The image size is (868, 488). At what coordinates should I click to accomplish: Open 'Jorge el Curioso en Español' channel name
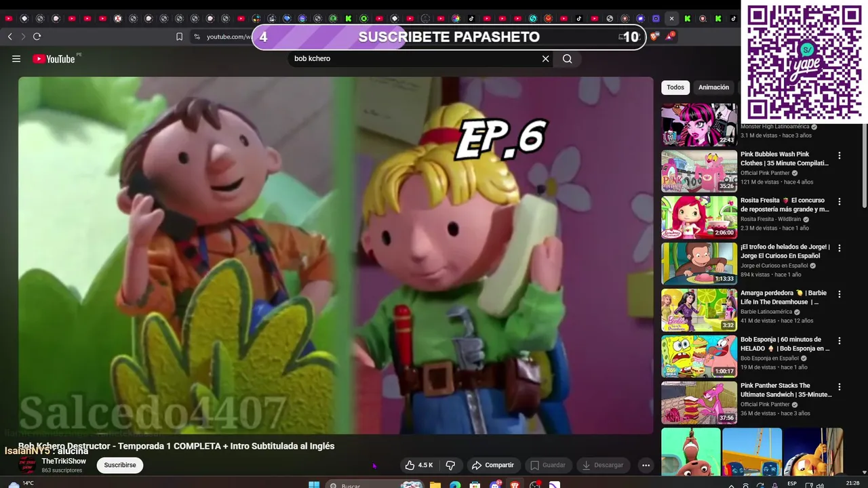tap(774, 266)
